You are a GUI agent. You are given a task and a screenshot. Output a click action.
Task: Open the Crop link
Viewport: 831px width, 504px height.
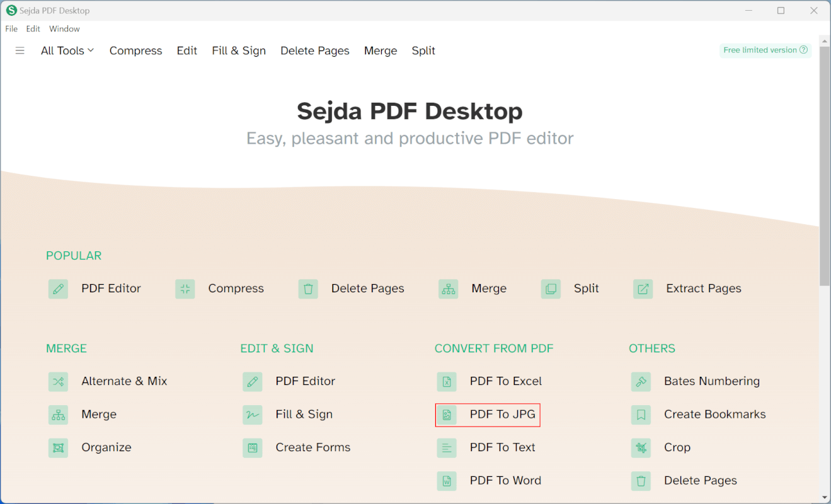coord(677,447)
